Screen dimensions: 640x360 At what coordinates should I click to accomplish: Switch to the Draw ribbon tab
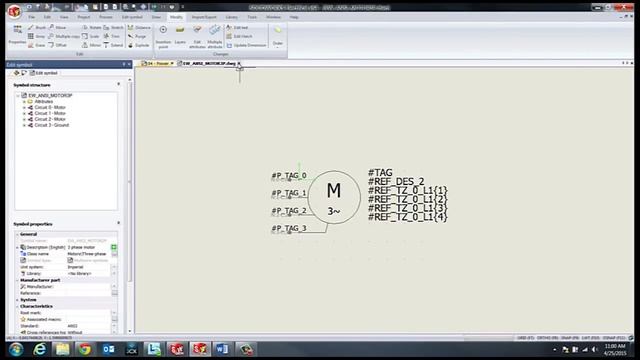(x=156, y=17)
